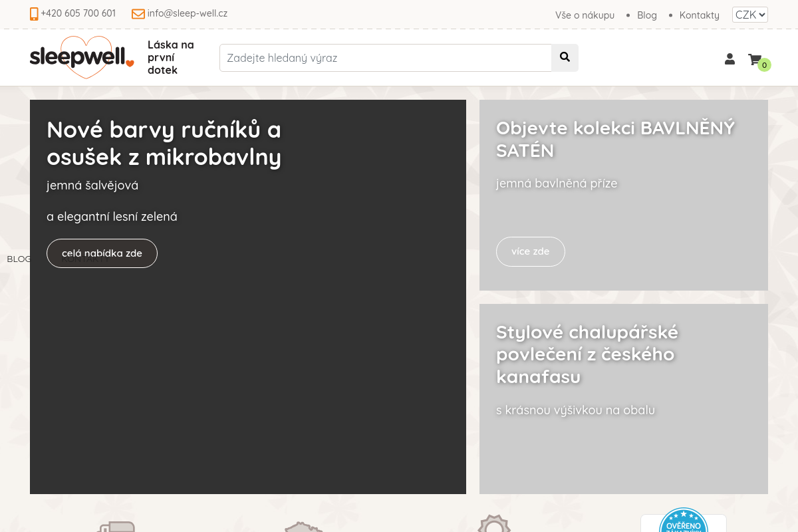
Task: Open Kontakty in top menu
Action: click(x=700, y=15)
